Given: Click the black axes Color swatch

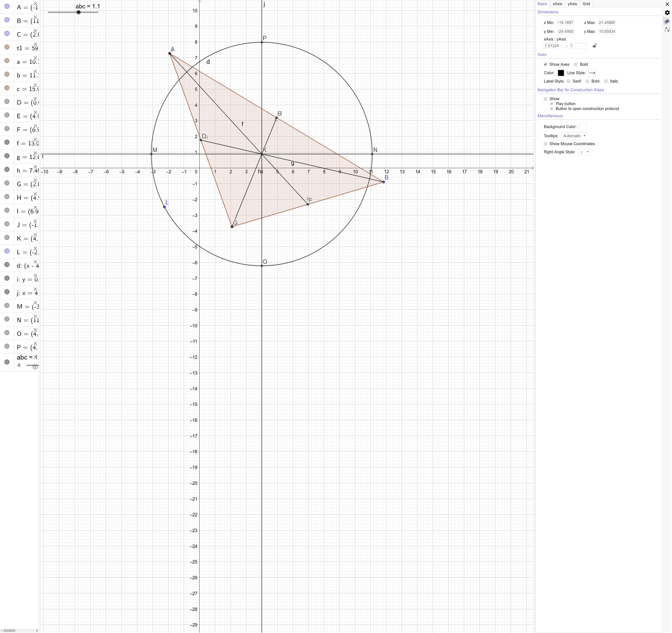Looking at the screenshot, I should pyautogui.click(x=561, y=73).
